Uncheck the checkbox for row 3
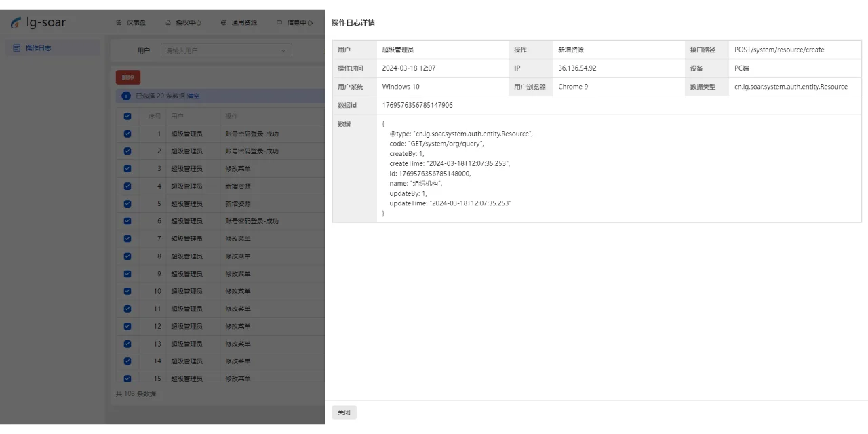The width and height of the screenshot is (868, 434). pos(127,168)
